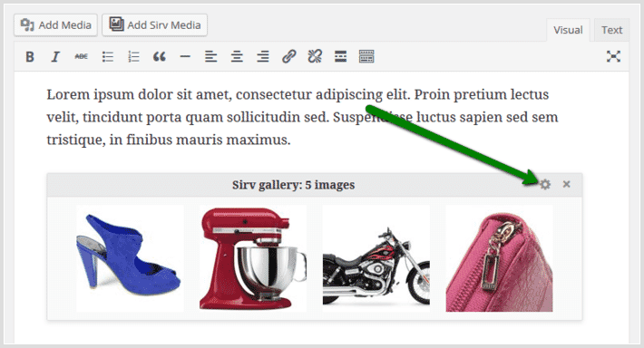
Task: Open Sirv gallery settings gear
Action: click(x=545, y=184)
